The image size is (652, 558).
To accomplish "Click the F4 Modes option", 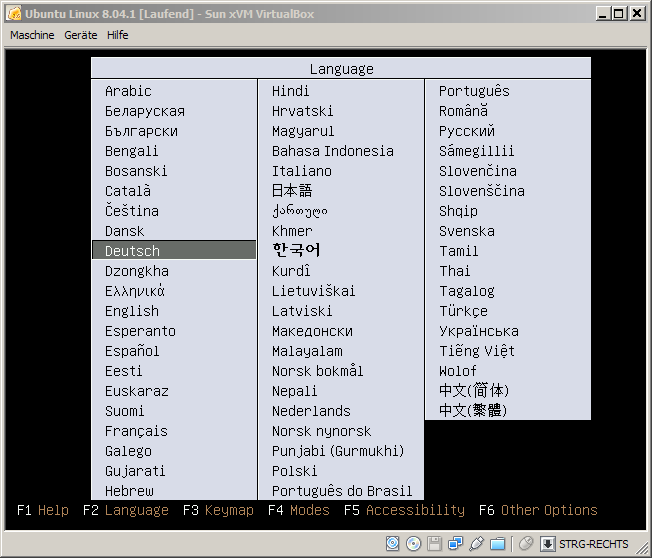I will [x=299, y=510].
